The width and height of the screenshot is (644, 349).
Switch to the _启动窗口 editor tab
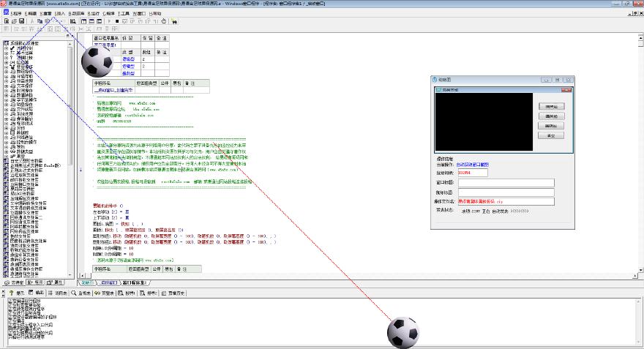(109, 282)
